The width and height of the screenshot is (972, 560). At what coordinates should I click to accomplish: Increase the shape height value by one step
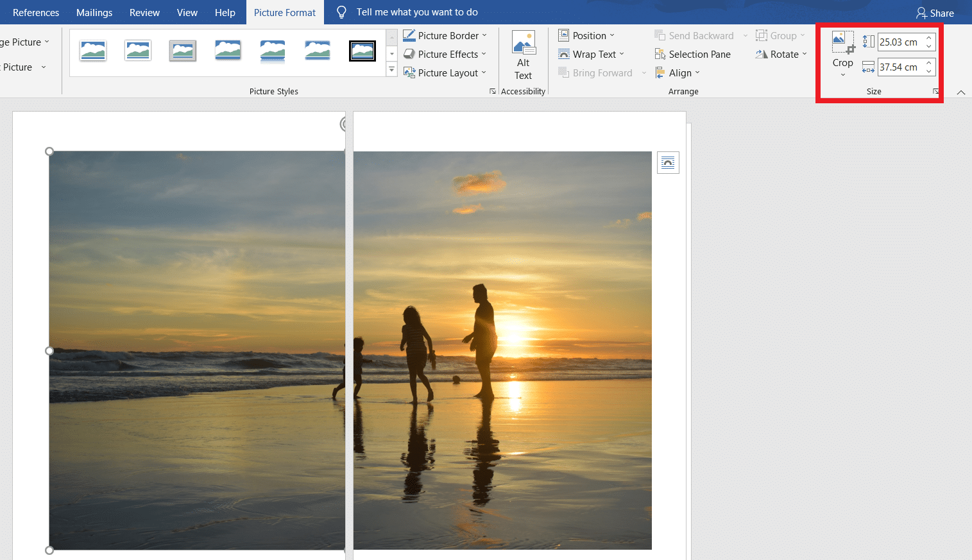928,38
